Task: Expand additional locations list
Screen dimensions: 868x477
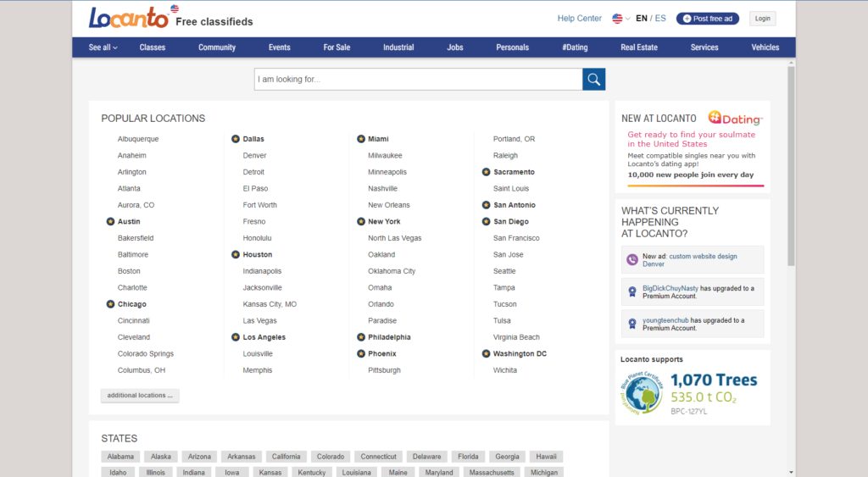Action: click(x=140, y=395)
